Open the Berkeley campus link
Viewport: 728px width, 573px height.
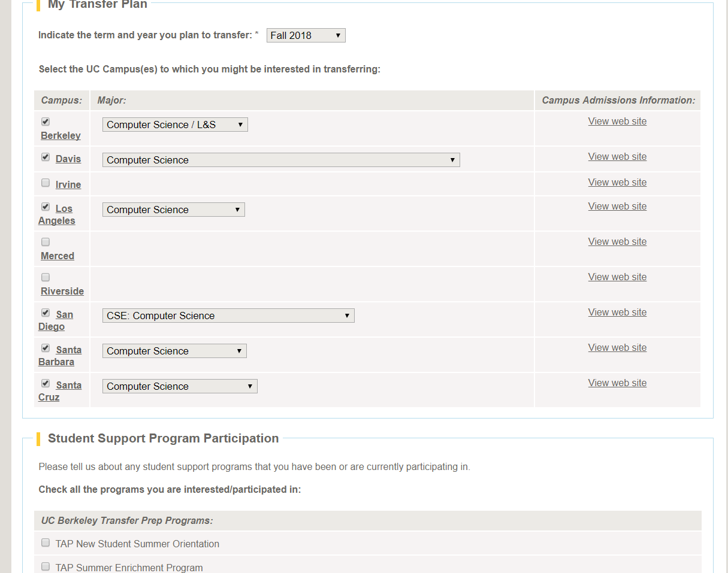(61, 135)
